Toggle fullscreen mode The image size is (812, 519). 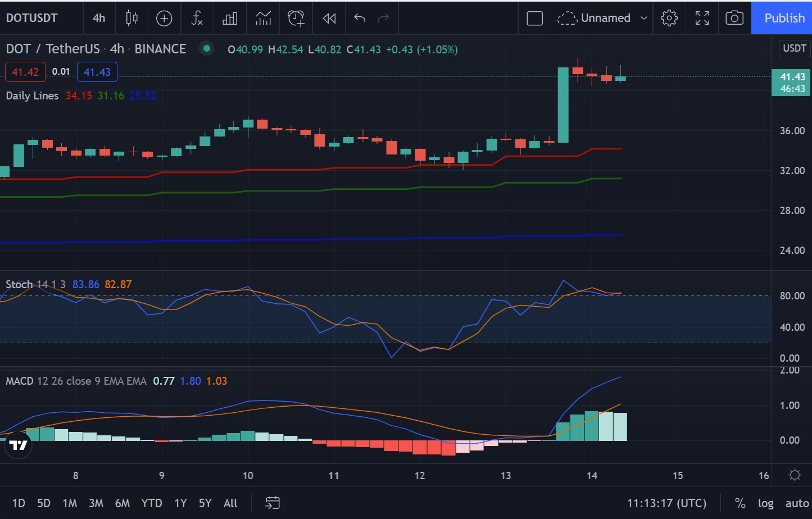click(x=702, y=18)
